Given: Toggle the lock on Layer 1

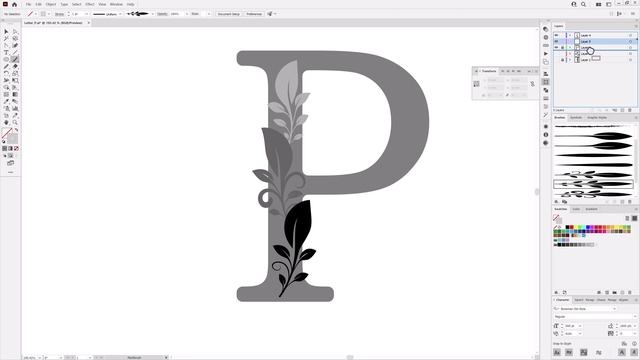Looking at the screenshot, I should click(562, 60).
